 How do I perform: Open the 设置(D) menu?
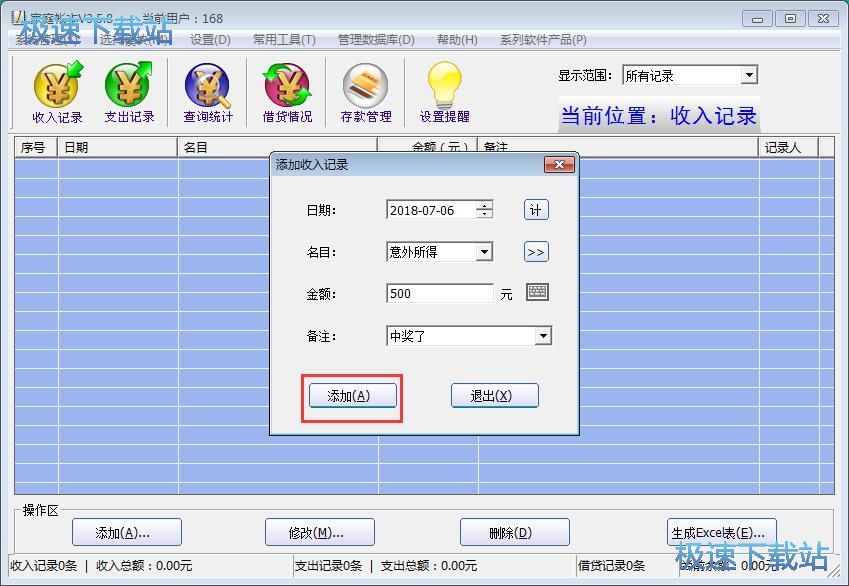point(210,40)
